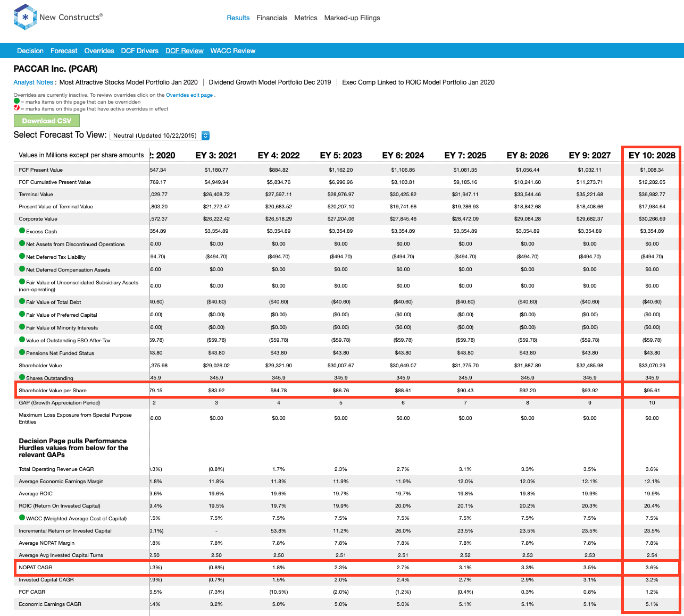Switch to the WACC Review tab
The width and height of the screenshot is (684, 616).
233,50
